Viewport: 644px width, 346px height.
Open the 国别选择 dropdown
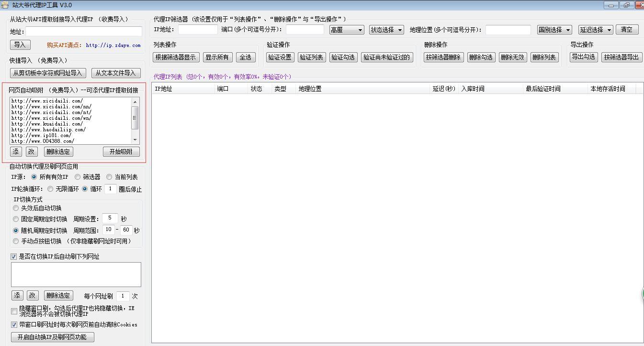tap(554, 30)
